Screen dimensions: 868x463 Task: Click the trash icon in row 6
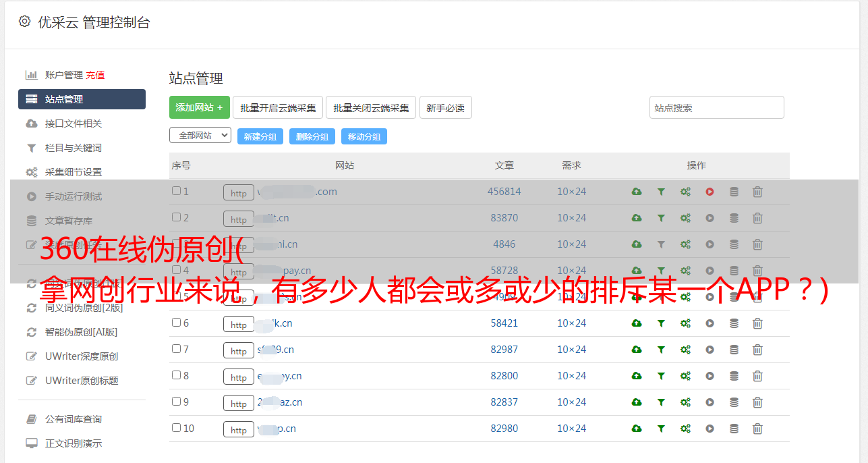[x=757, y=323]
